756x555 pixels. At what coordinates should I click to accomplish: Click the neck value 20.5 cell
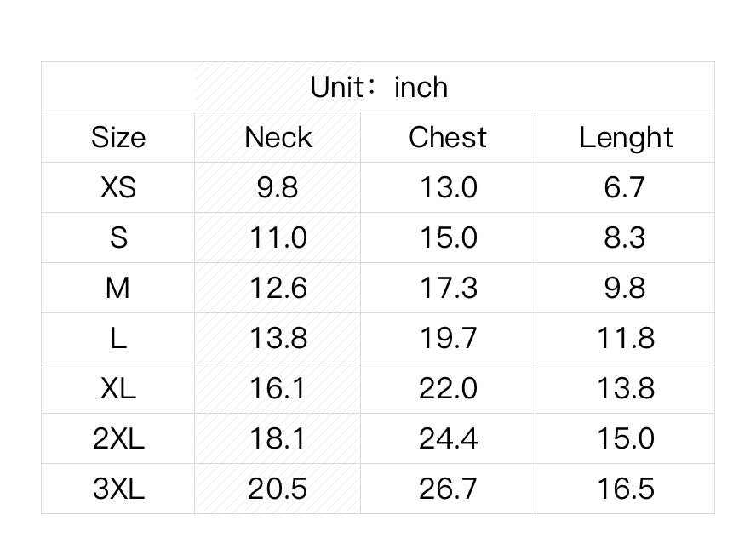(278, 489)
